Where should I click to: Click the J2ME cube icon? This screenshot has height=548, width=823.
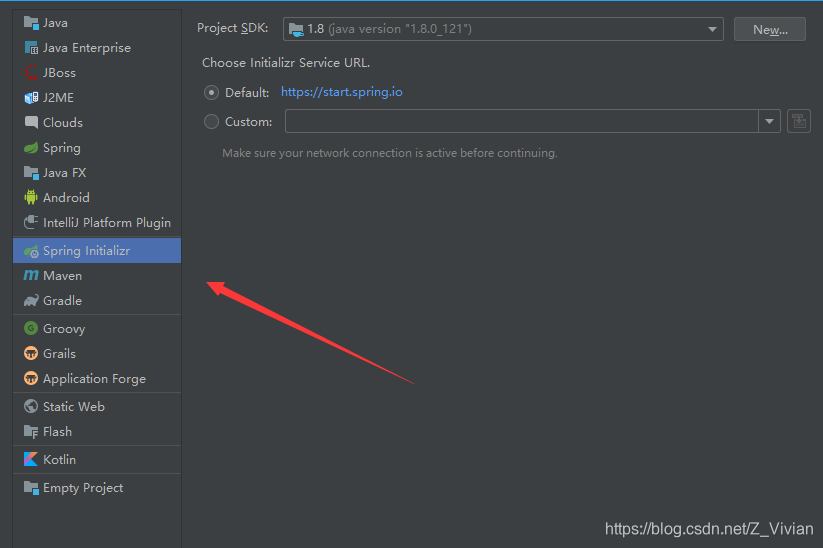coord(31,98)
